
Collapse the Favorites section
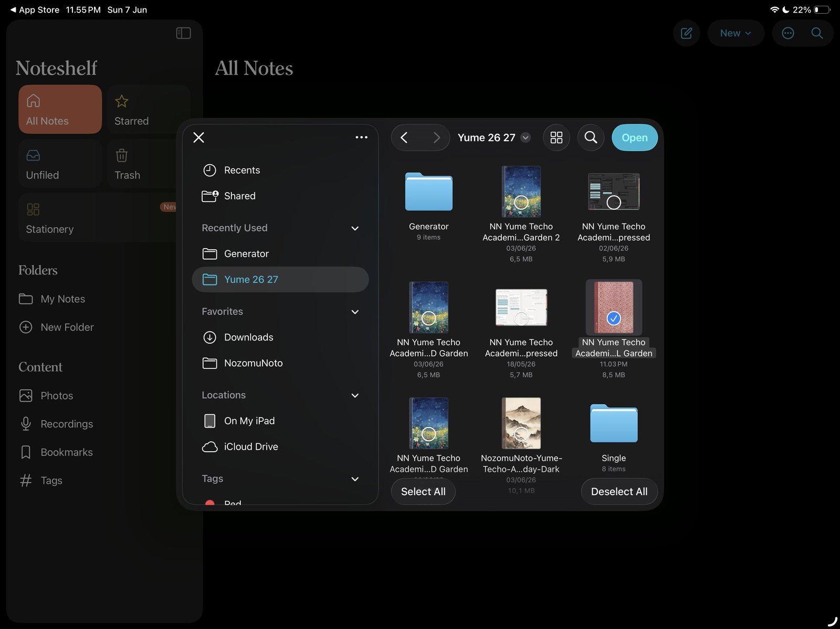[x=355, y=312]
